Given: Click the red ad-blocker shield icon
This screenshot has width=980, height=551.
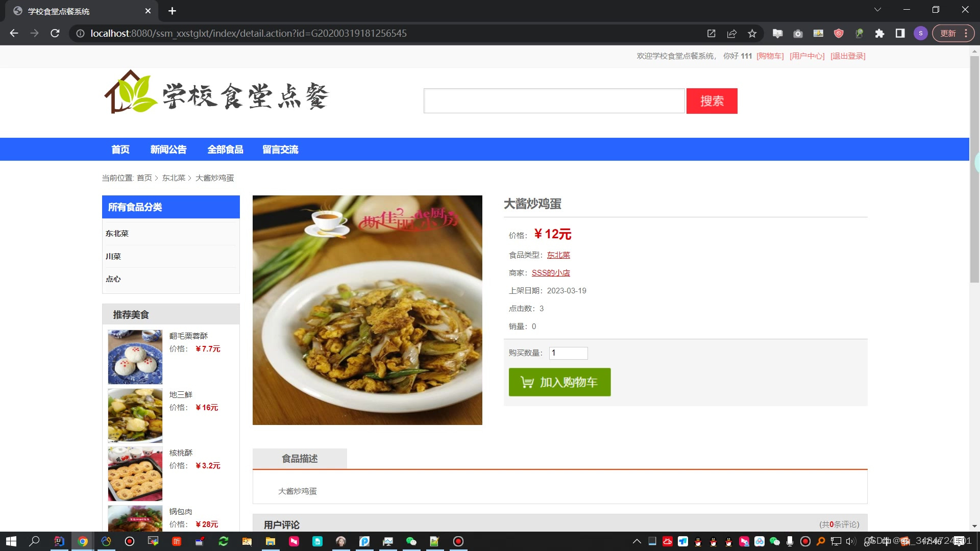Looking at the screenshot, I should point(839,33).
